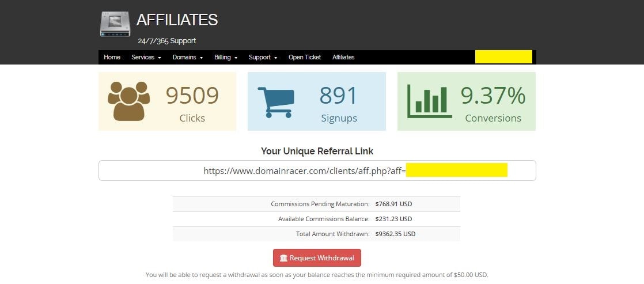Click the minimum withdrawal amount notice

[317, 275]
